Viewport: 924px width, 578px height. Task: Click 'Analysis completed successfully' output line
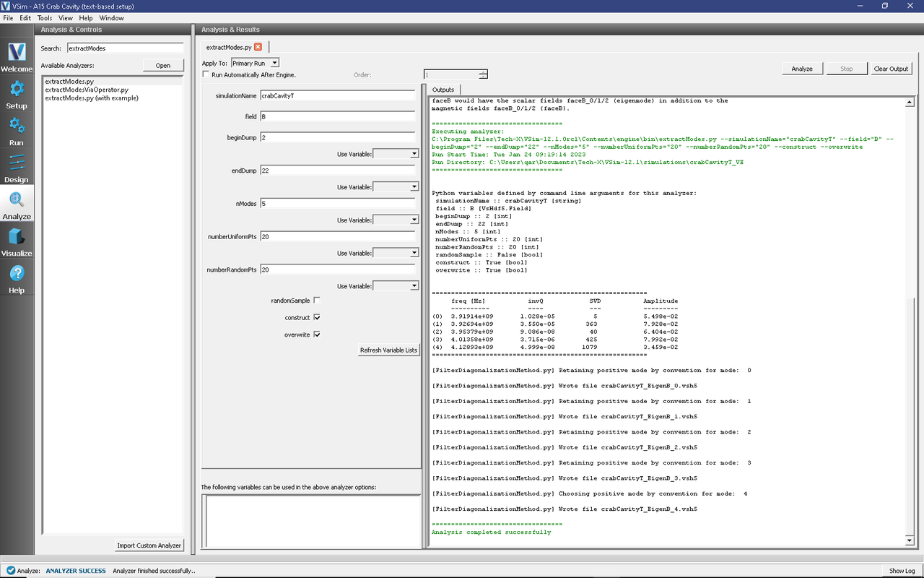[491, 532]
